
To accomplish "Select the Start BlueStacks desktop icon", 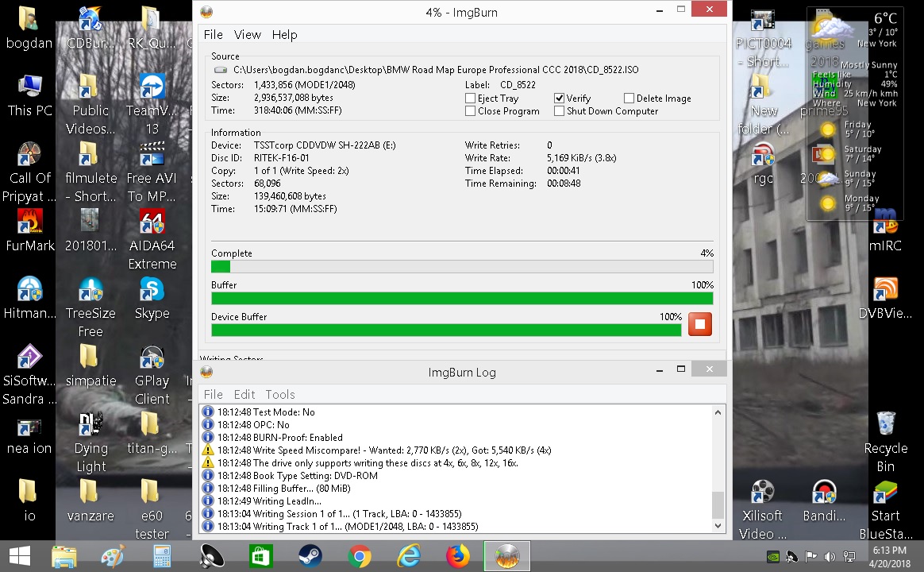I will click(886, 509).
